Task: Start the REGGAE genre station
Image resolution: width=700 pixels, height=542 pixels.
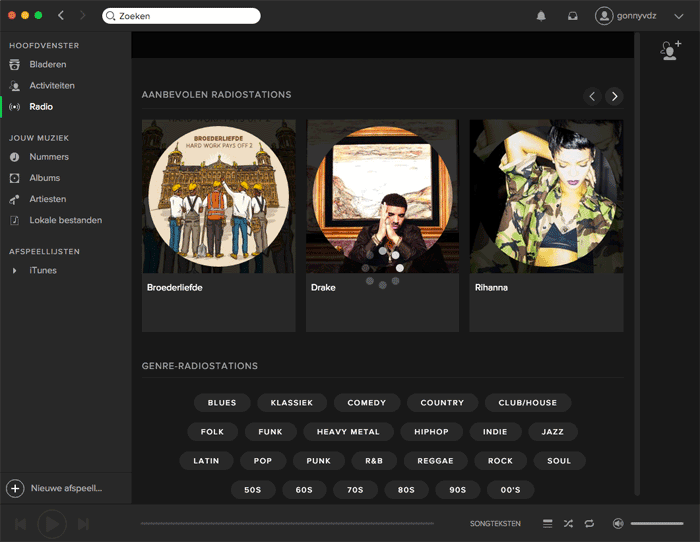Action: tap(435, 461)
